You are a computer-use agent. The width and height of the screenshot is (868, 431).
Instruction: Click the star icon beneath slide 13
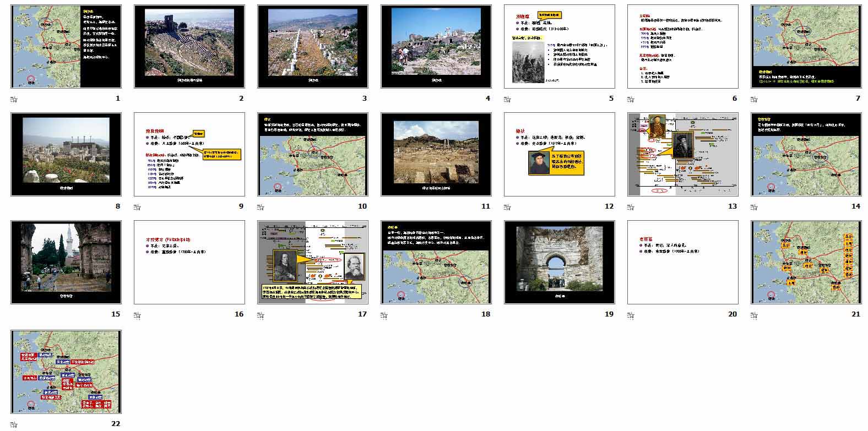(631, 208)
